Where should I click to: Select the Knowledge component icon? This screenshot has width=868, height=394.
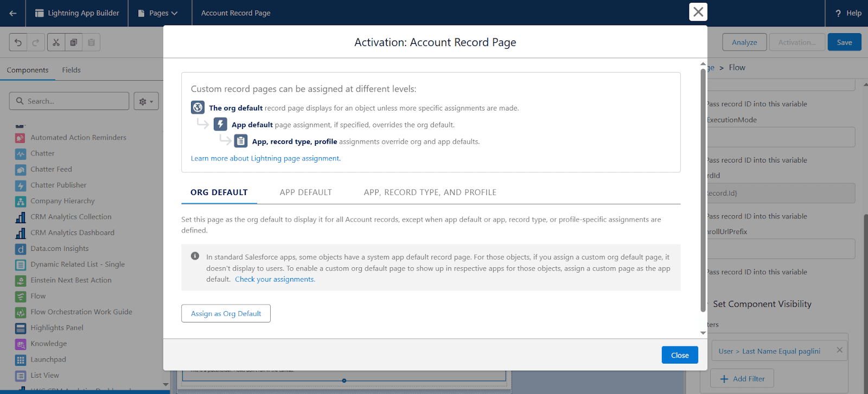[21, 344]
